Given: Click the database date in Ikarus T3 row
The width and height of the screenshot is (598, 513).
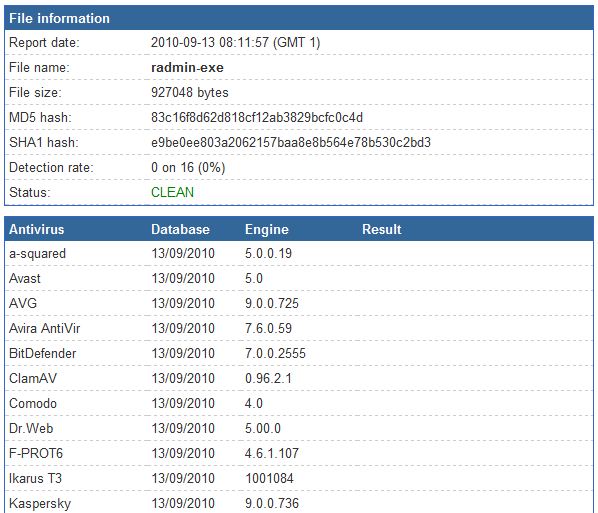Looking at the screenshot, I should tap(183, 478).
